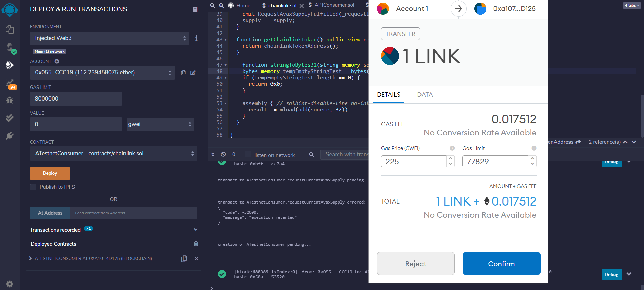Click the documentation icon beside Deploy & Run title
This screenshot has width=644, height=290.
tap(195, 9)
